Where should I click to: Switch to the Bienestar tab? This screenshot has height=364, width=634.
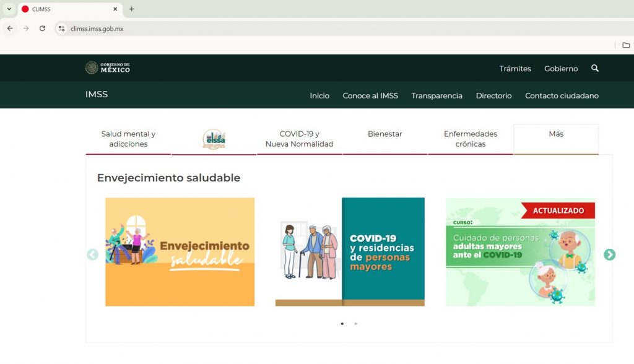tap(385, 139)
